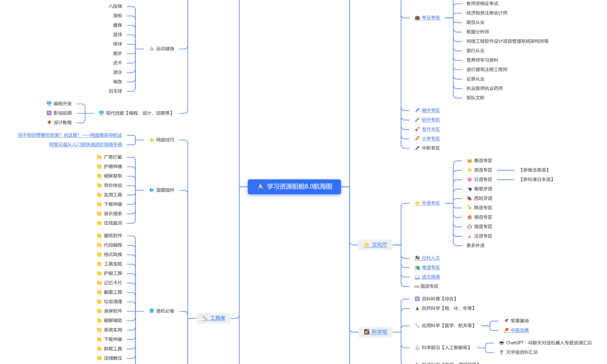The image size is (607, 364).
Task: Click the star icon beside 文化厅
Action: [366, 245]
